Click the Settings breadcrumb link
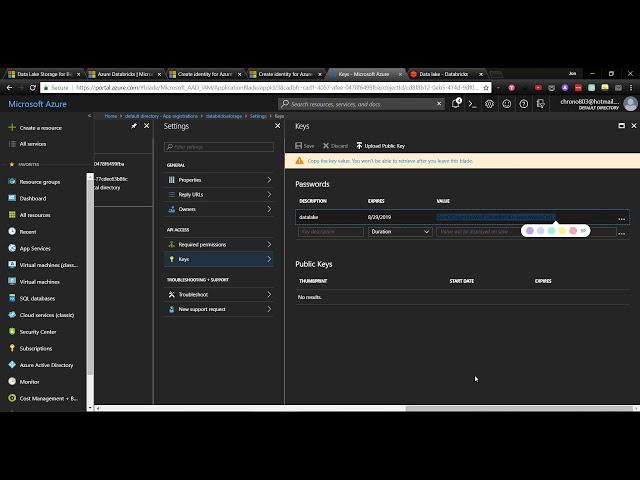The width and height of the screenshot is (640, 480). tap(258, 116)
